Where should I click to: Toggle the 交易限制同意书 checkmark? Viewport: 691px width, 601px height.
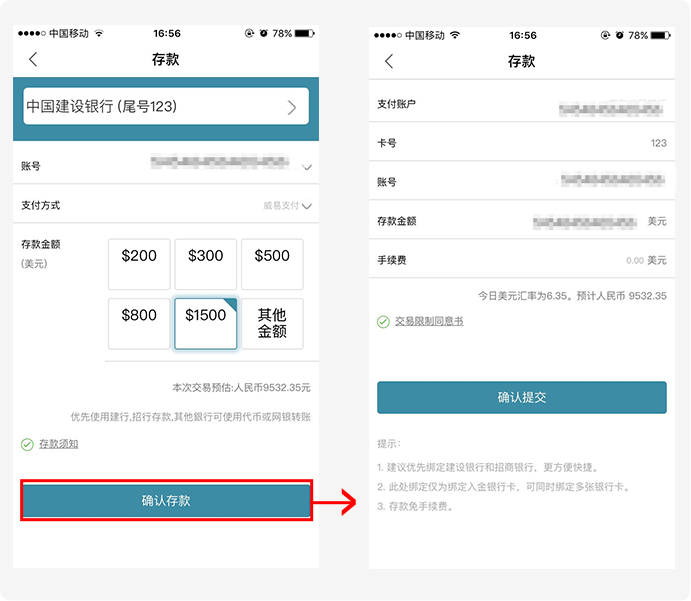[x=383, y=322]
